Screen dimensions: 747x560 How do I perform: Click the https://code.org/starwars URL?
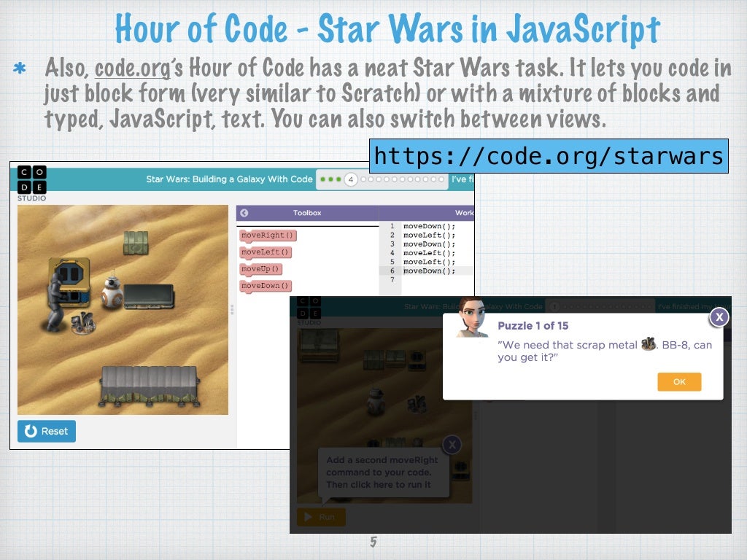coord(549,156)
